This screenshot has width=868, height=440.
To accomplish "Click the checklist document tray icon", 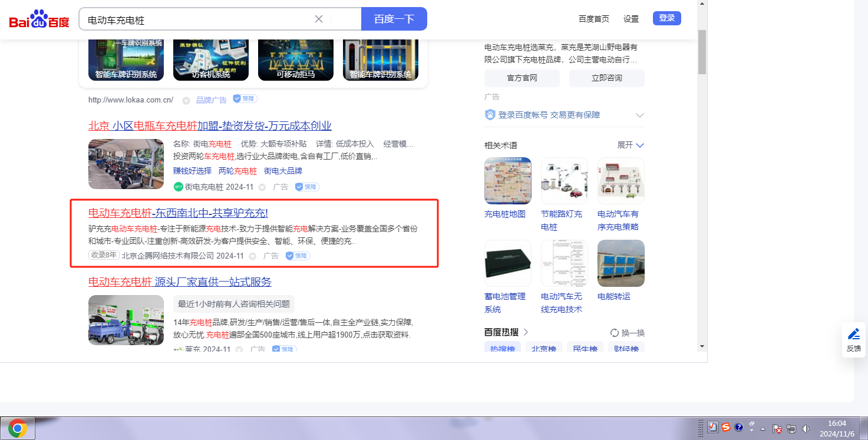I will (712, 428).
